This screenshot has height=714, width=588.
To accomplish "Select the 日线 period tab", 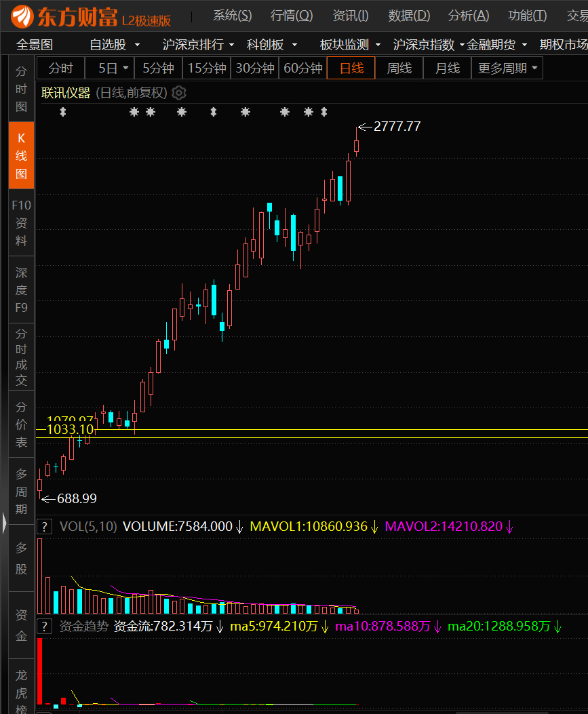I will pos(351,68).
